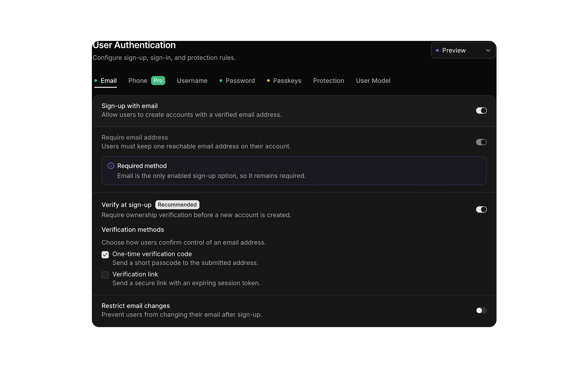588x368 pixels.
Task: Enable Restrict email changes toggle
Action: (481, 310)
